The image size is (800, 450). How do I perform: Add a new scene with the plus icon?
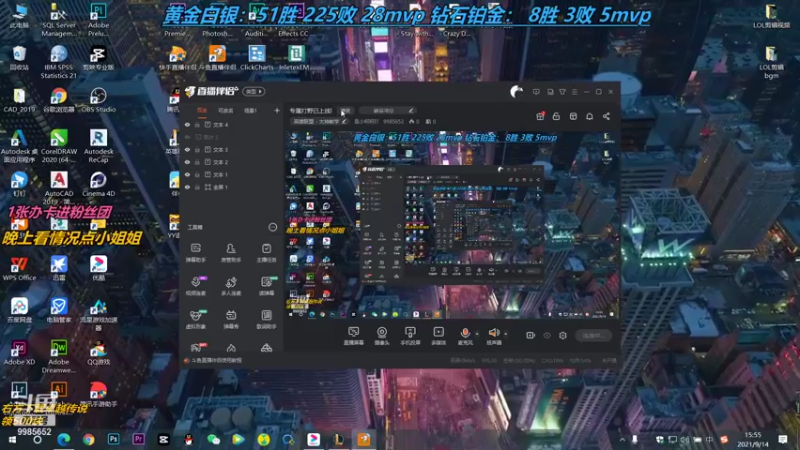coord(277,110)
